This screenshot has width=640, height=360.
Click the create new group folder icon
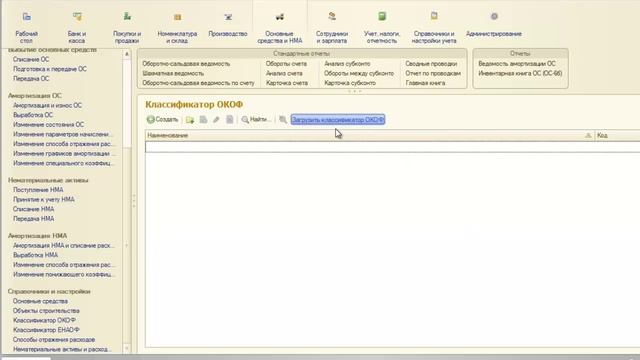coord(190,120)
